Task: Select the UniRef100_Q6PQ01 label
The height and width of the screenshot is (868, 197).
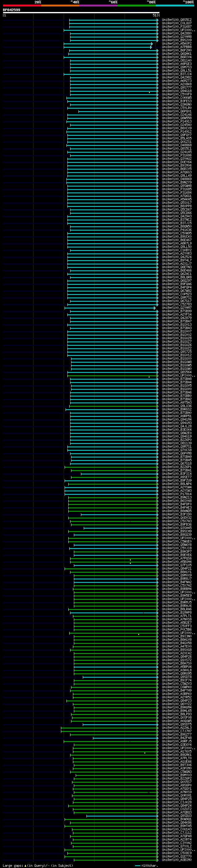Action: [176, 111]
